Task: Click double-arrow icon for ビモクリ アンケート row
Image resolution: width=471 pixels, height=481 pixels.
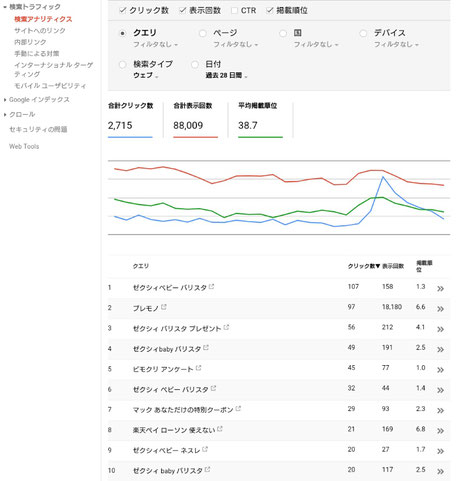Action: (440, 370)
